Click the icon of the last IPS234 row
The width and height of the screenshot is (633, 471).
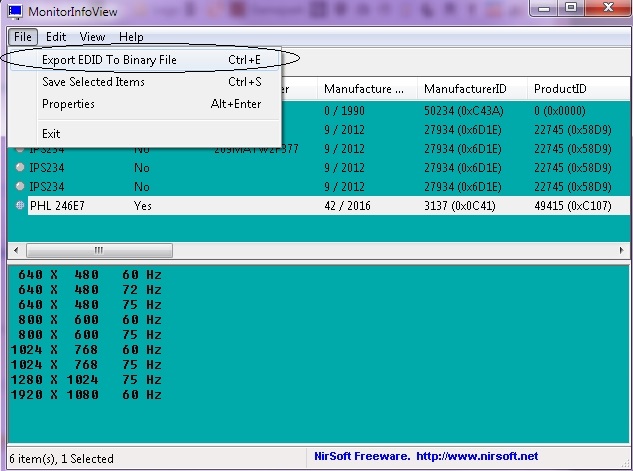coord(20,186)
